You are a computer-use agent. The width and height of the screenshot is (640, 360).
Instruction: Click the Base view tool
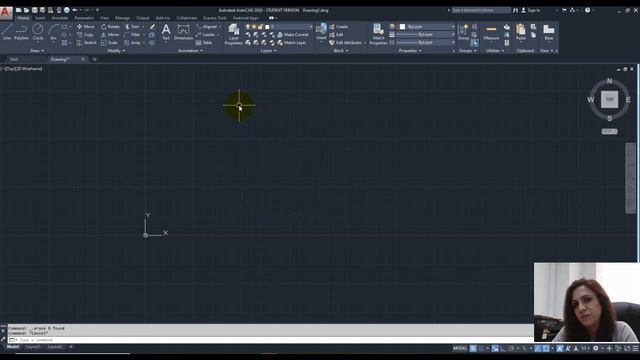pyautogui.click(x=549, y=32)
